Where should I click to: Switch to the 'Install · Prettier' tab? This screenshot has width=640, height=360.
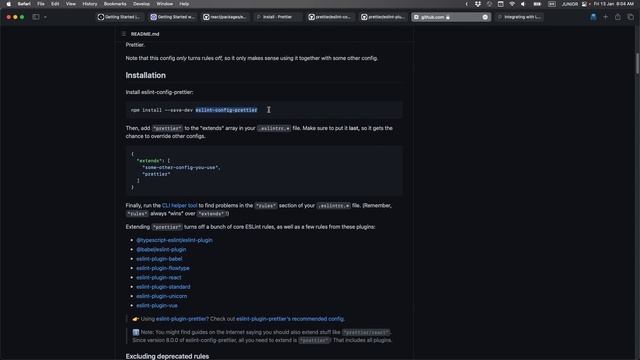tap(278, 17)
